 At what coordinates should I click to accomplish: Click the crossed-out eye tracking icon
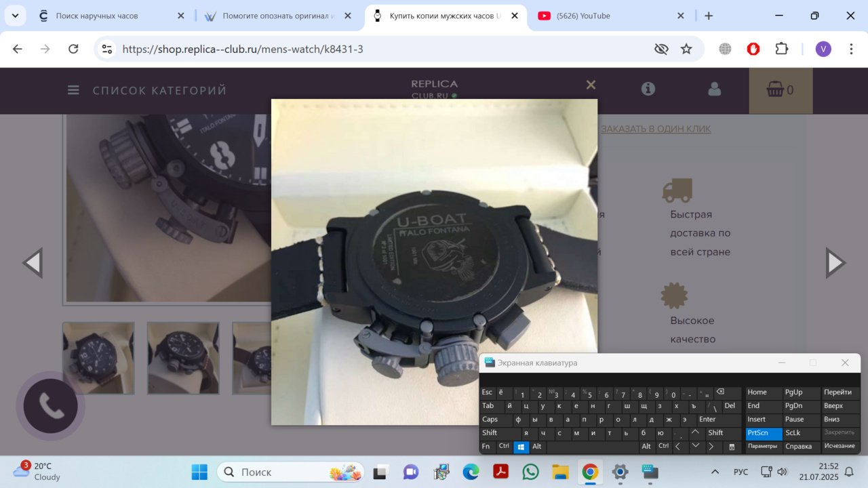(661, 49)
